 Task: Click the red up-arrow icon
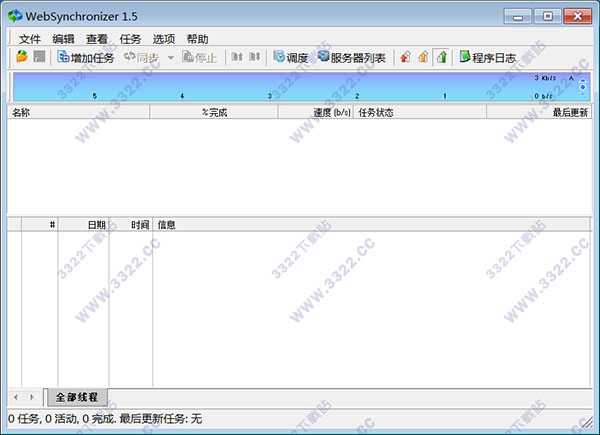406,57
